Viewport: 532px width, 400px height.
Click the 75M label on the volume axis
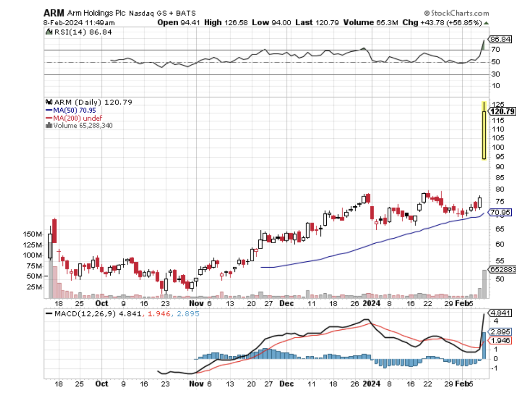(34, 266)
